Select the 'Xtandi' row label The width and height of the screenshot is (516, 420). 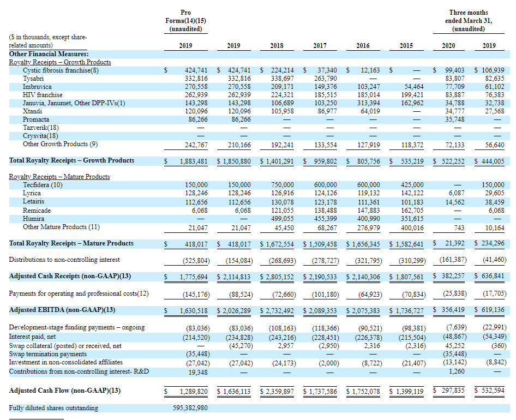click(32, 111)
